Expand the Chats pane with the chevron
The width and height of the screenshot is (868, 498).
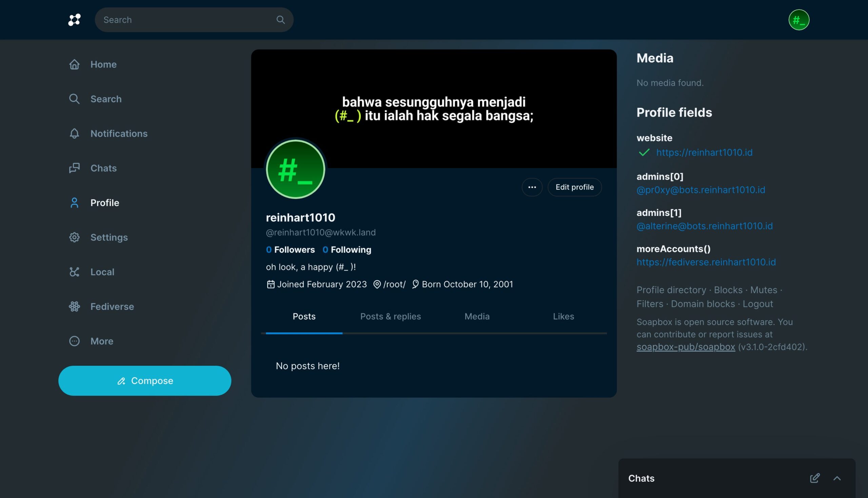[837, 478]
